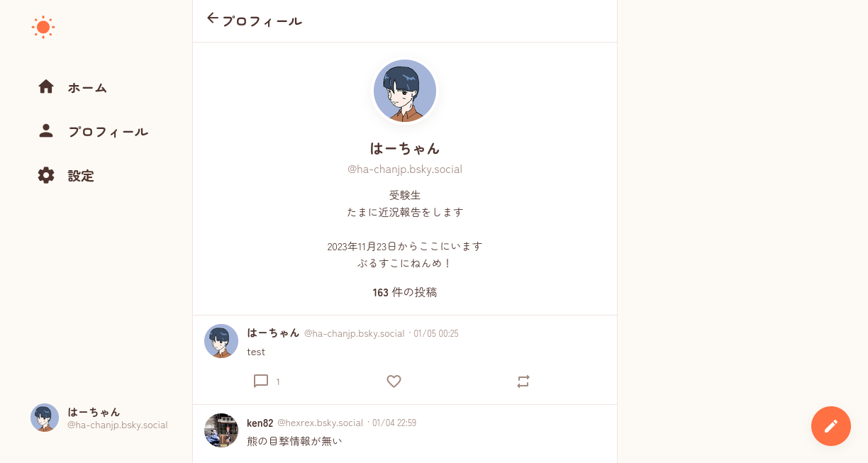Click the プロフィール person icon in sidebar
This screenshot has width=868, height=463.
click(46, 130)
